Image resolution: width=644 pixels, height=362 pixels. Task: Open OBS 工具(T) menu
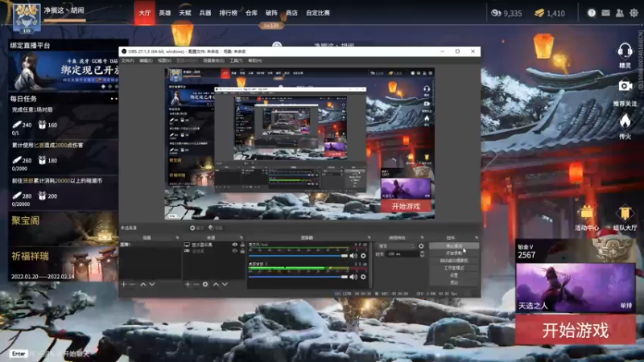[x=236, y=61]
